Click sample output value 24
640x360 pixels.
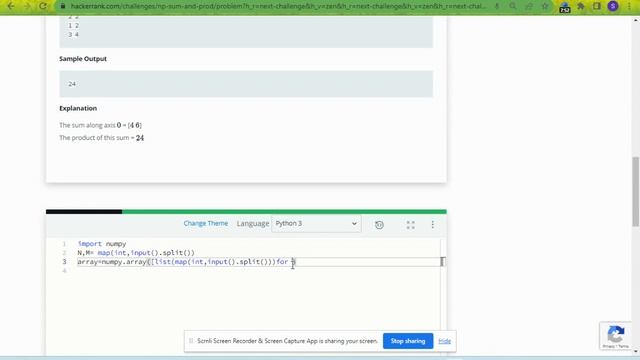click(72, 84)
